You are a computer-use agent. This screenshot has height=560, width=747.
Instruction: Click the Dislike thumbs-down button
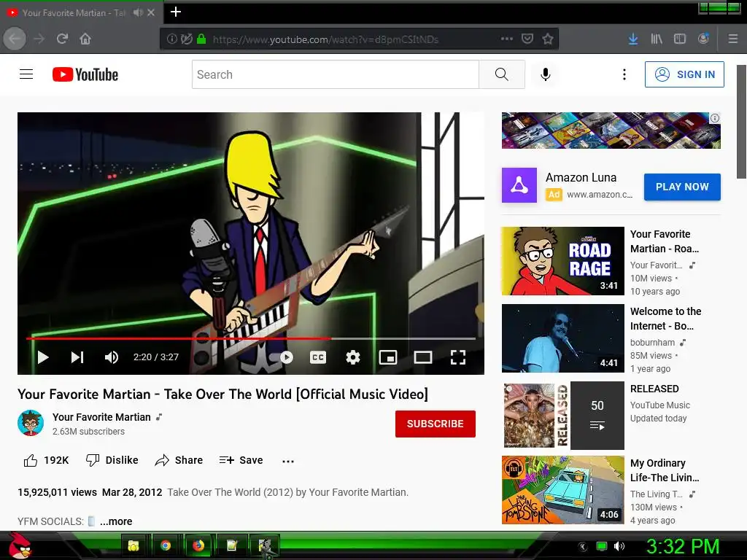tap(112, 460)
